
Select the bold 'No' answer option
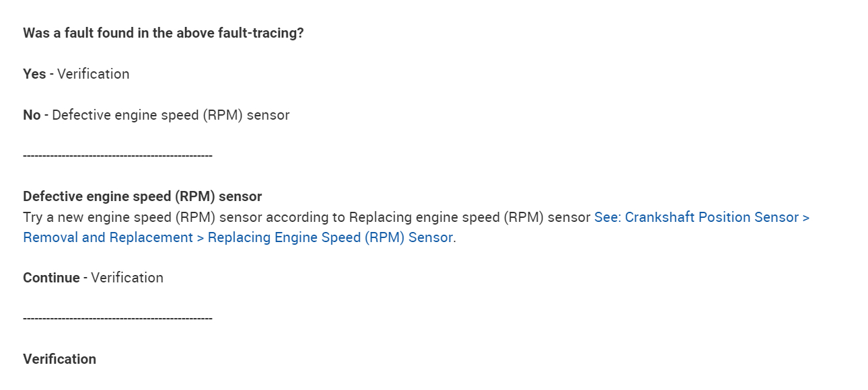32,115
